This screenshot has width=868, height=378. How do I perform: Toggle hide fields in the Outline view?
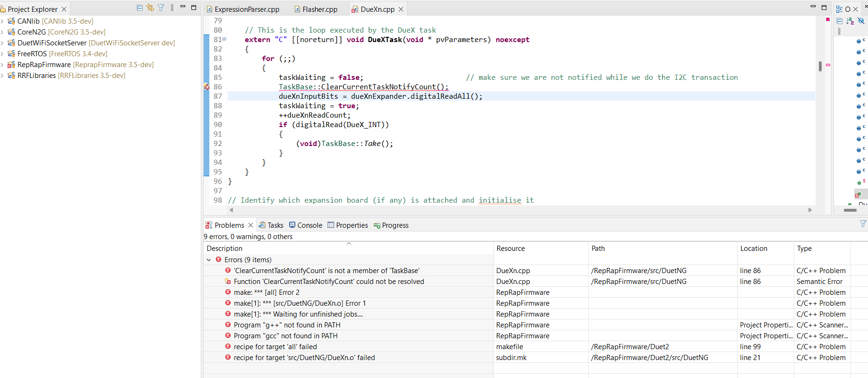[861, 21]
